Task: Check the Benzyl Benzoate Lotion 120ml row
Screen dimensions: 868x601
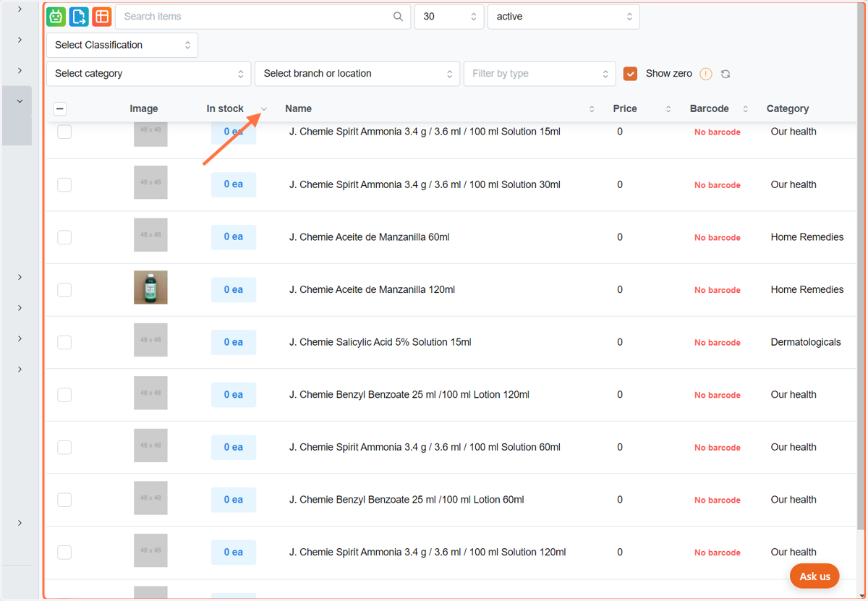Action: [x=64, y=395]
